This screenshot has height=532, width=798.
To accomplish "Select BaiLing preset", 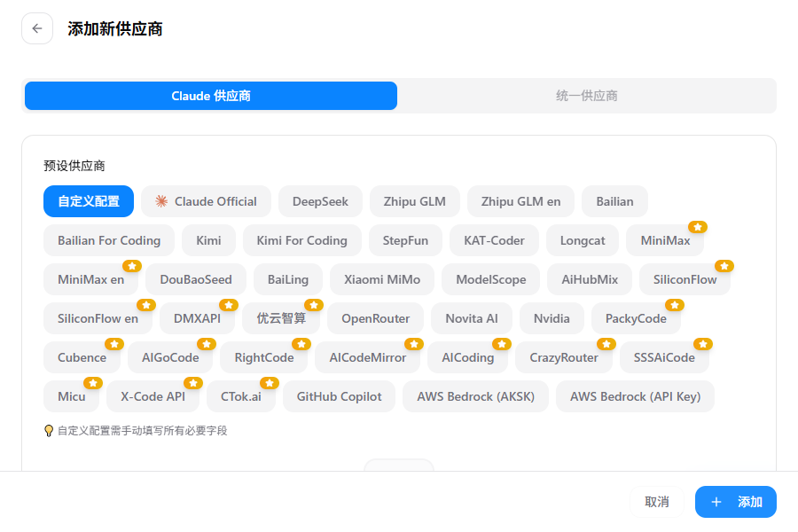I will pyautogui.click(x=288, y=279).
